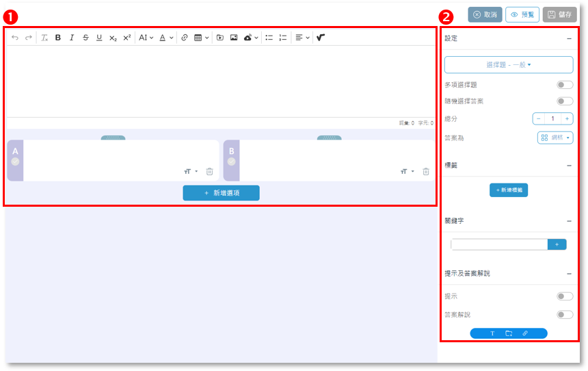Enable the 提示 toggle
588x371 pixels.
click(x=565, y=296)
